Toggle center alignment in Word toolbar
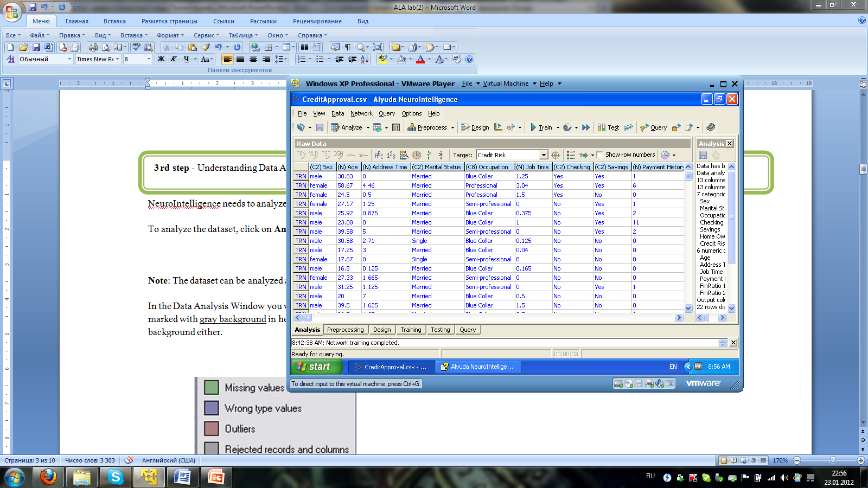868x488 pixels. point(240,59)
